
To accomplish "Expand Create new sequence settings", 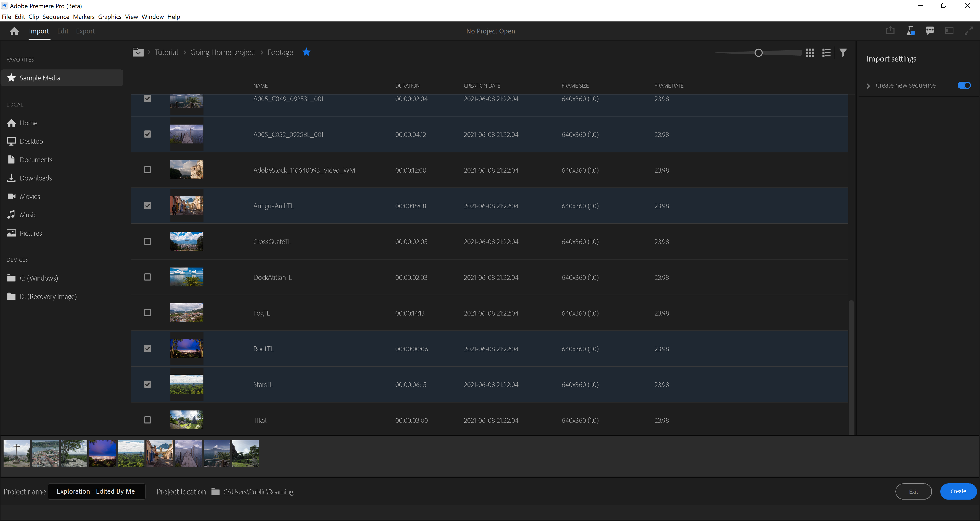I will [x=868, y=86].
